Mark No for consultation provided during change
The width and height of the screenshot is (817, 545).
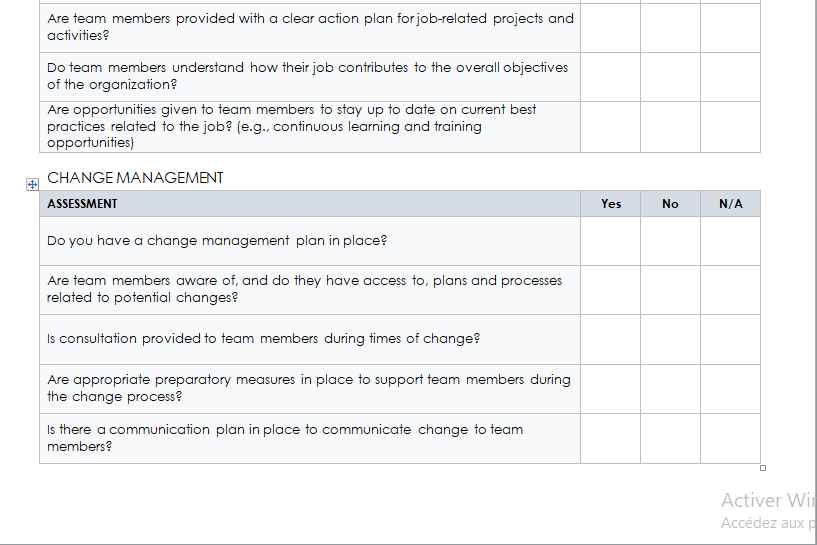click(x=671, y=339)
